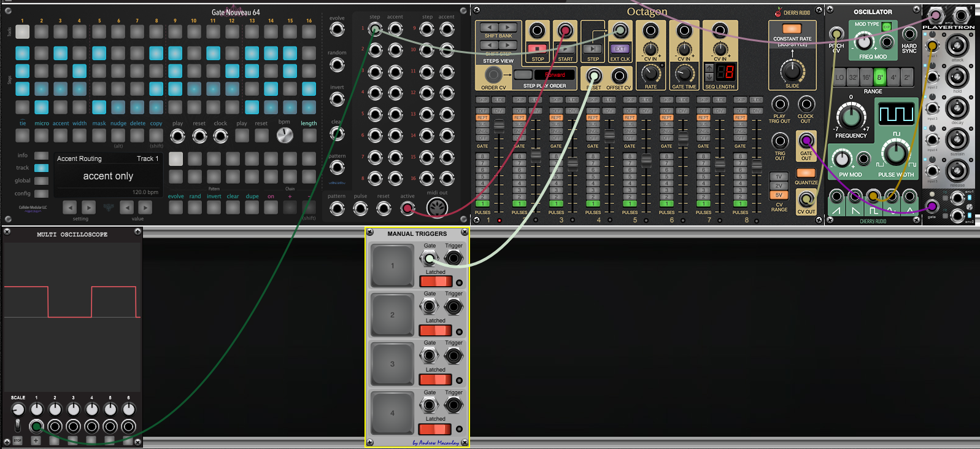Click the Forward play order display
The width and height of the screenshot is (980, 449).
pos(555,74)
